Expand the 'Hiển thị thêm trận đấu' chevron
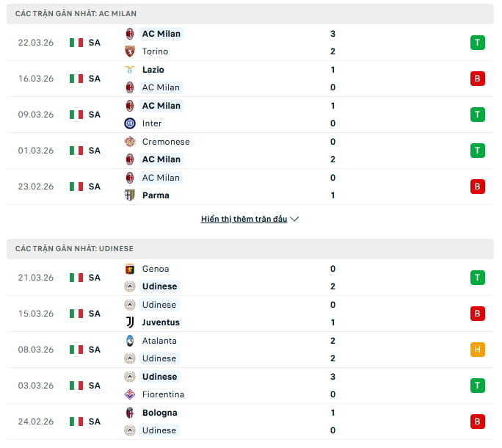Screen dimensions: 502x448 [295, 220]
